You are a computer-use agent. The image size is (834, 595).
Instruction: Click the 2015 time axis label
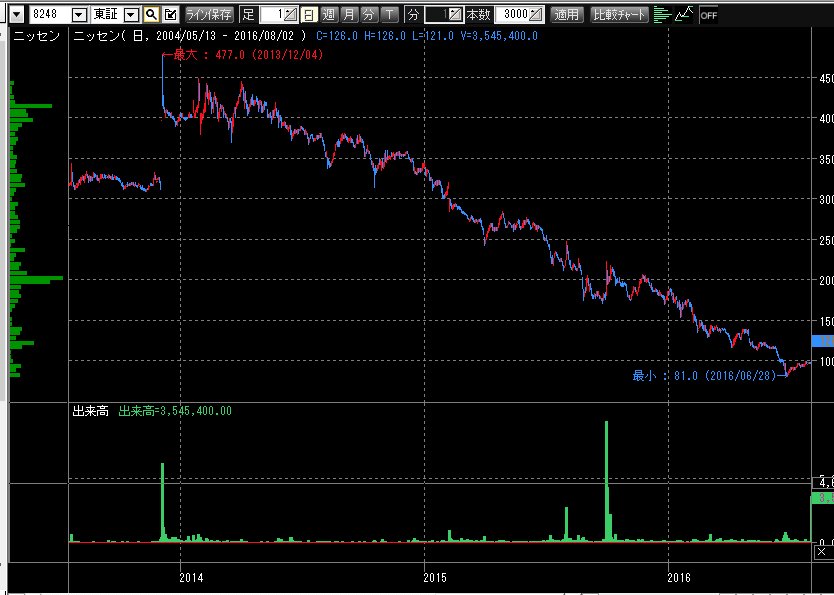pyautogui.click(x=435, y=577)
